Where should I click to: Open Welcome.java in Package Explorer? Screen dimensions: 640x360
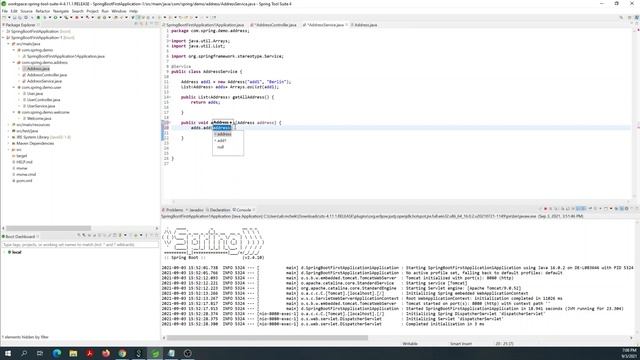39,118
